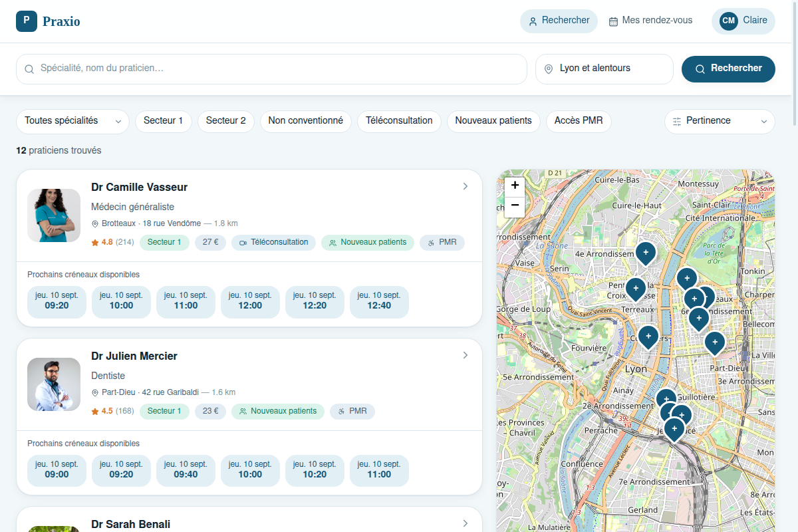Screen dimensions: 798x532
Task: Click Vasseur's PMR accessibility badge
Action: click(x=442, y=243)
